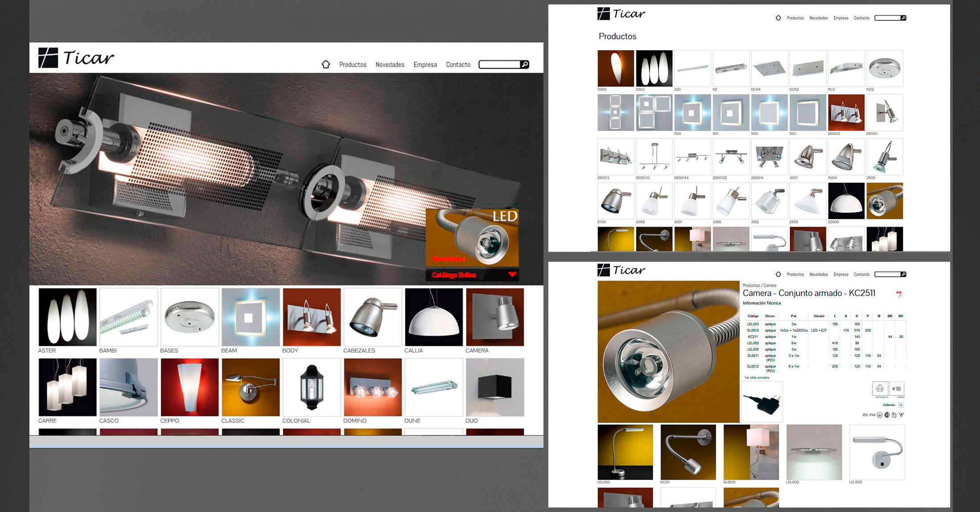
Task: Open the COLONIAL lantern category thumbnail
Action: (x=311, y=387)
